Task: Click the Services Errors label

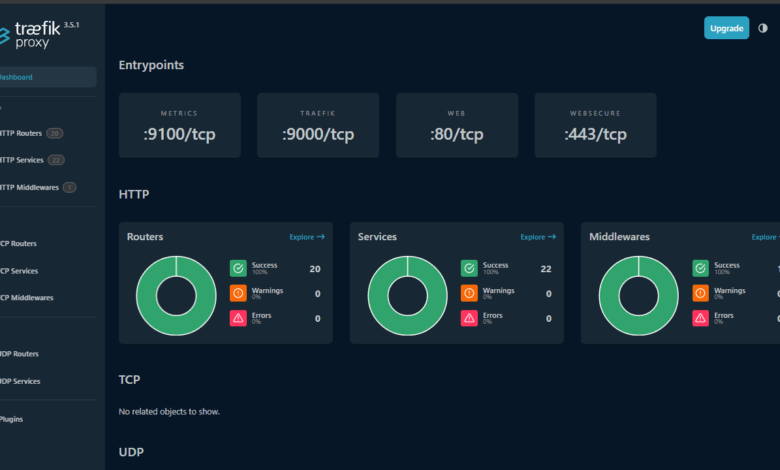Action: [492, 315]
